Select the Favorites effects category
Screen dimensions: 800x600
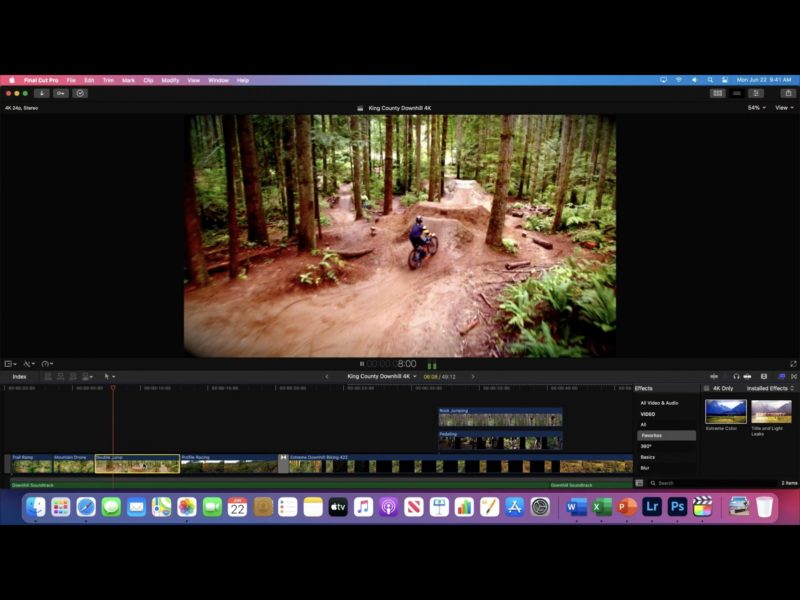coord(666,436)
